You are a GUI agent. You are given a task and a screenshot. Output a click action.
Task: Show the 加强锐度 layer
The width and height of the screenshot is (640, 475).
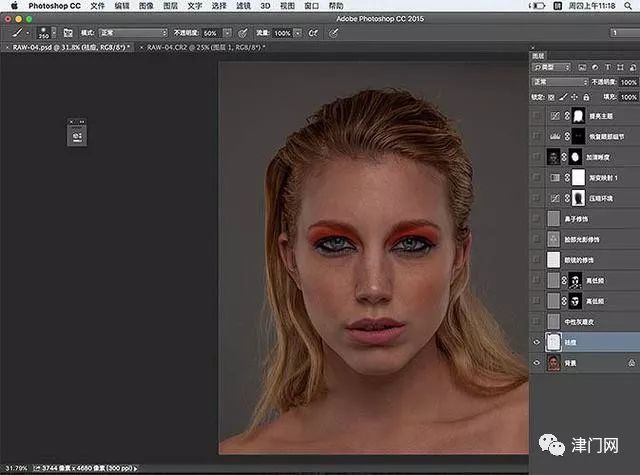click(537, 157)
